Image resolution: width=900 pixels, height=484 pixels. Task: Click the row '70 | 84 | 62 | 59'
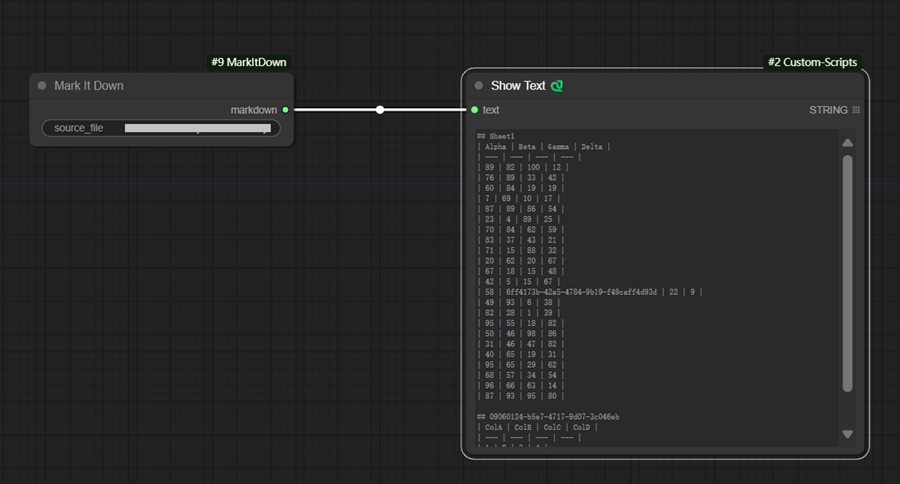[x=521, y=229]
